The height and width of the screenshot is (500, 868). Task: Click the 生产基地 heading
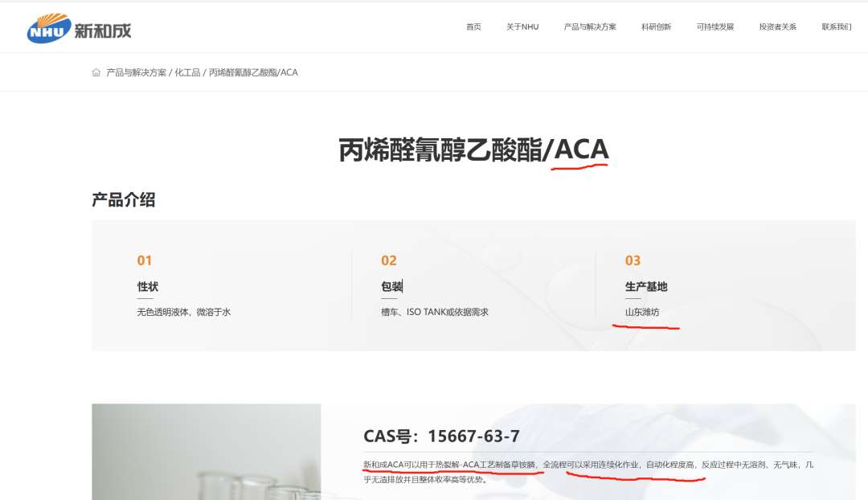[646, 286]
